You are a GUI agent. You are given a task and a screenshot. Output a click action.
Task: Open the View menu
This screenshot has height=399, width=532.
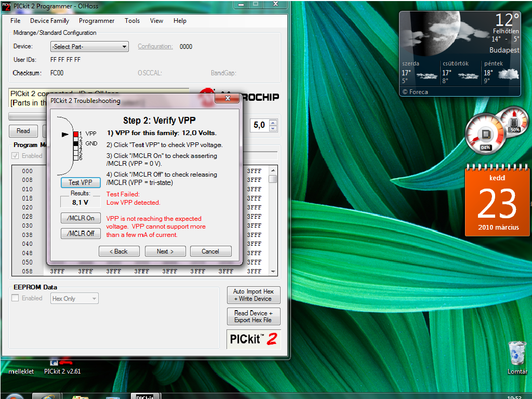(x=156, y=21)
